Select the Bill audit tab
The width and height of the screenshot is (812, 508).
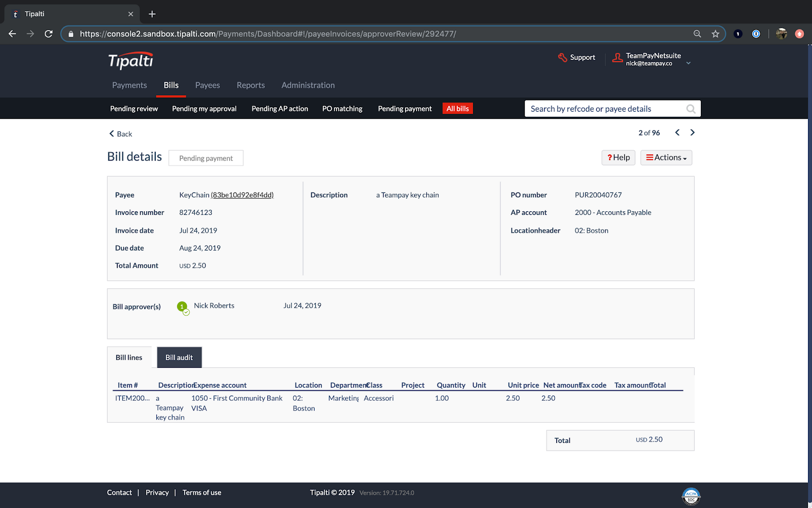click(179, 358)
